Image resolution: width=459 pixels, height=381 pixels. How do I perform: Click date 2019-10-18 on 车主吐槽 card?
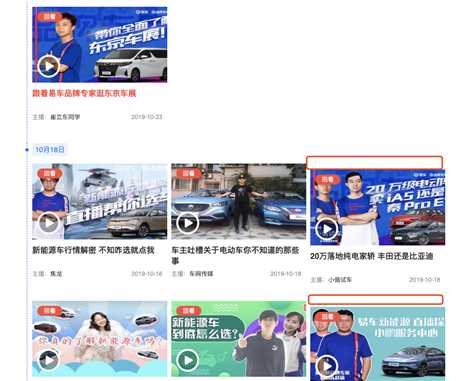(x=285, y=274)
